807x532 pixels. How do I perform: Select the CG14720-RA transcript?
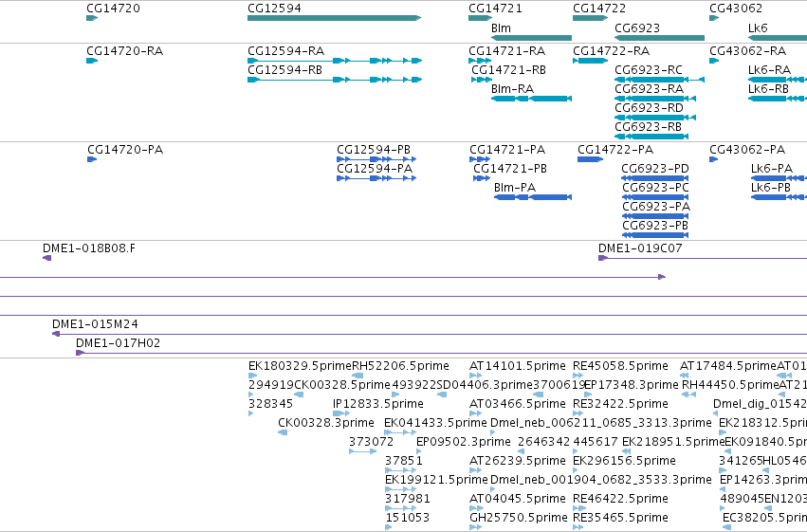click(92, 61)
